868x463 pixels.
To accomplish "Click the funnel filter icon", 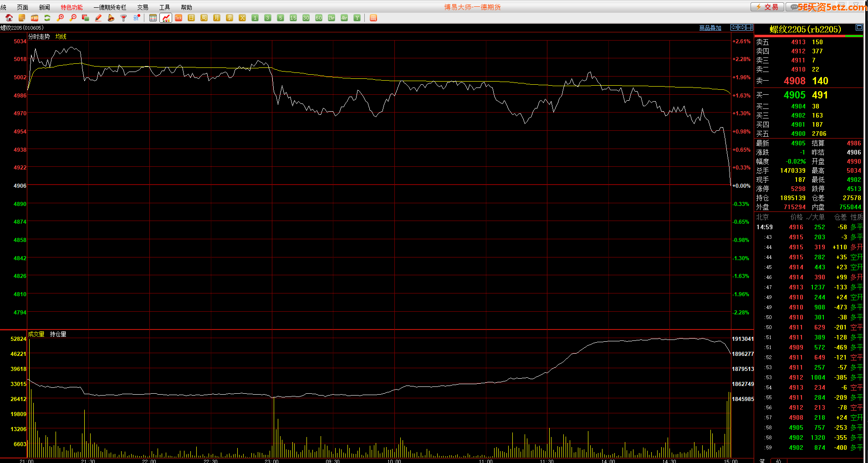I will [x=123, y=18].
